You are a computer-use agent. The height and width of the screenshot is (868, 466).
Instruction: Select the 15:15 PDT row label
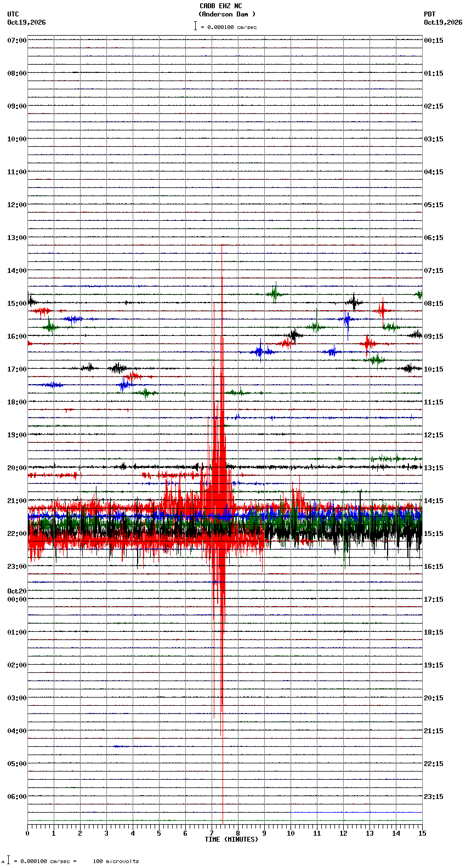434,534
